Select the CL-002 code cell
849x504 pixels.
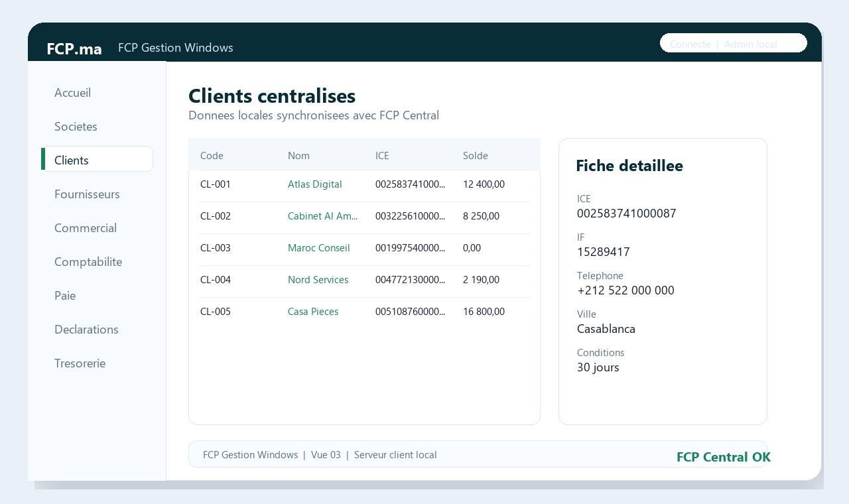216,216
